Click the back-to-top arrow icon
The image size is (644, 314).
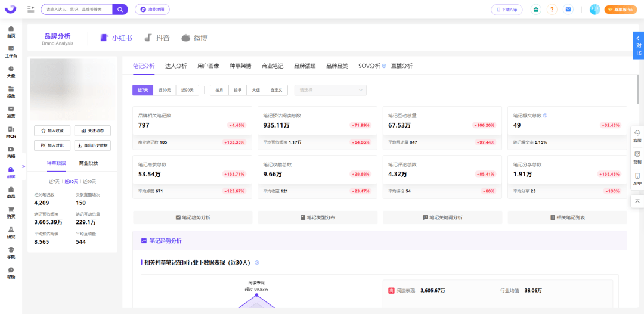(637, 201)
